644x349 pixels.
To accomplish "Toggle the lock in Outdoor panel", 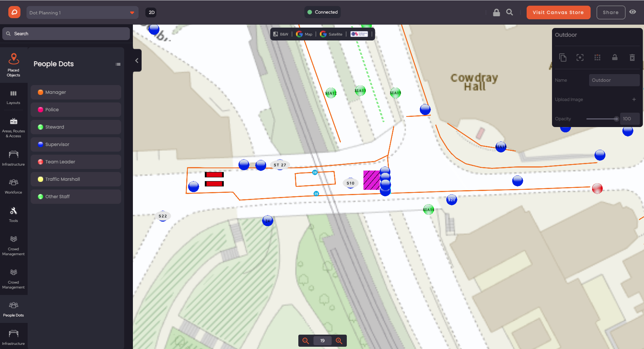I will click(614, 57).
